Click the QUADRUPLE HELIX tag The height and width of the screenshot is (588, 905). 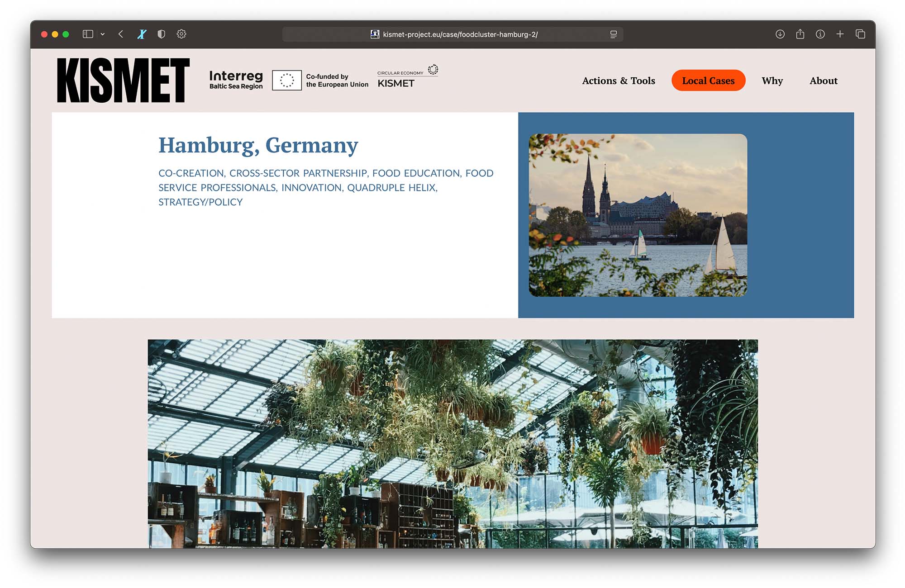point(392,188)
